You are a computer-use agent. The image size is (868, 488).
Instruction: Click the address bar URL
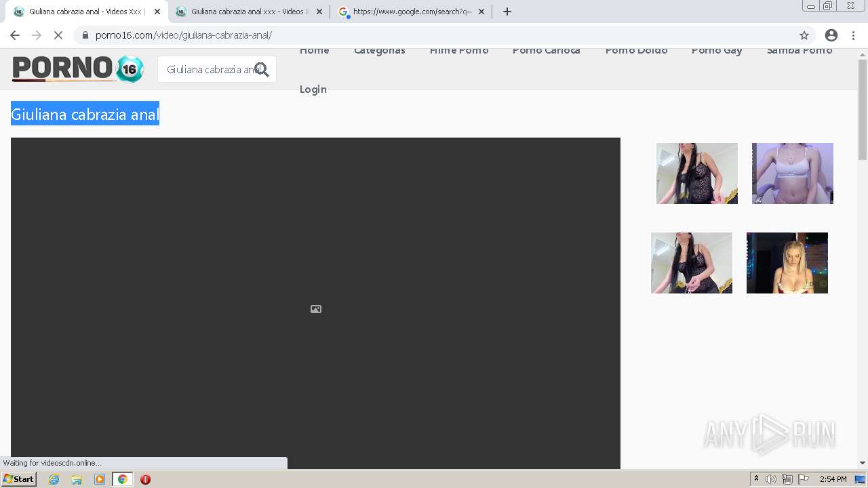click(x=184, y=35)
